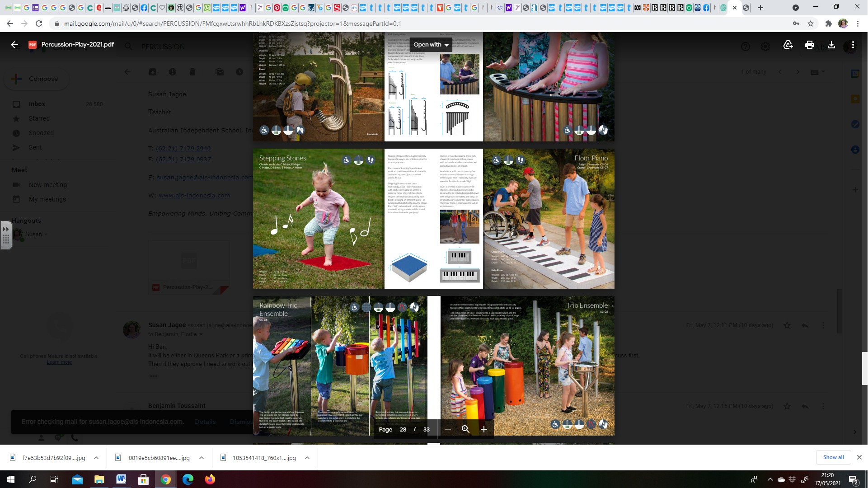Open the www.ais-indonesia.com link
Image resolution: width=868 pixels, height=488 pixels.
tap(194, 196)
